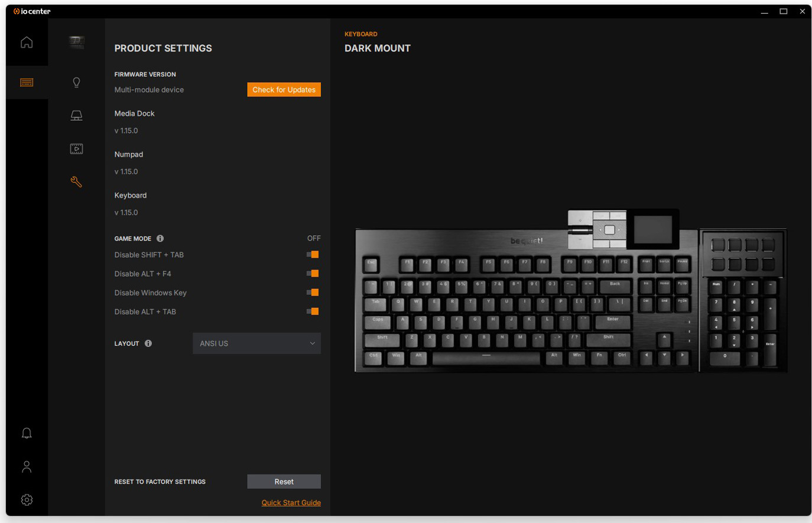812x523 pixels.
Task: Click the Layout info icon
Action: pyautogui.click(x=148, y=343)
